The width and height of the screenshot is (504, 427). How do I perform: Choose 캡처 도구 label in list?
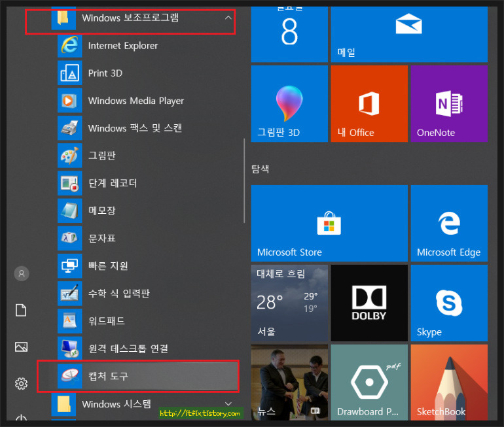pos(108,376)
